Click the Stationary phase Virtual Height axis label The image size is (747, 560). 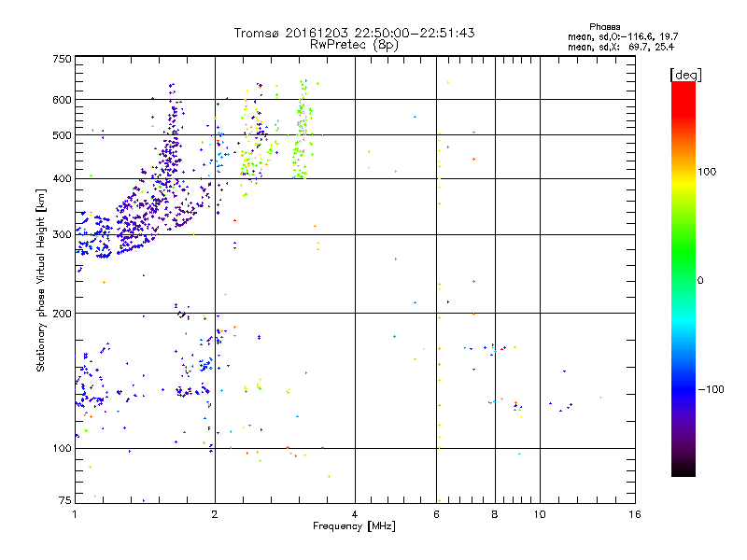pos(41,280)
